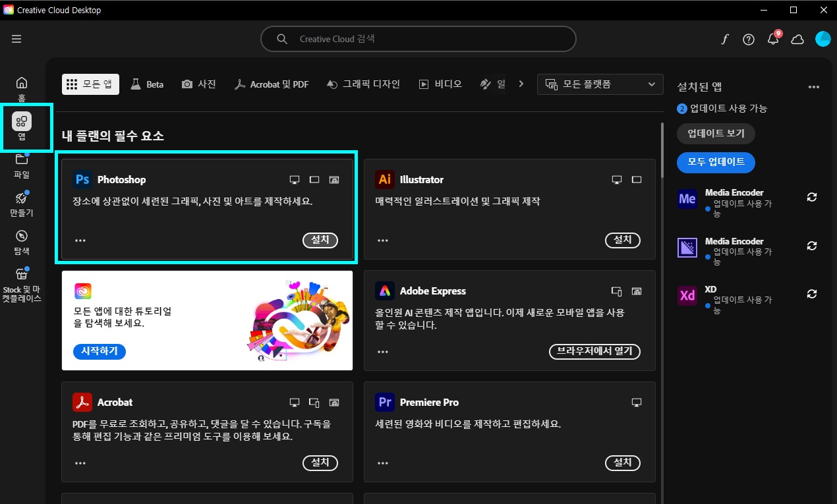837x504 pixels.
Task: Open the 파일 section from the sidebar
Action: tap(22, 165)
